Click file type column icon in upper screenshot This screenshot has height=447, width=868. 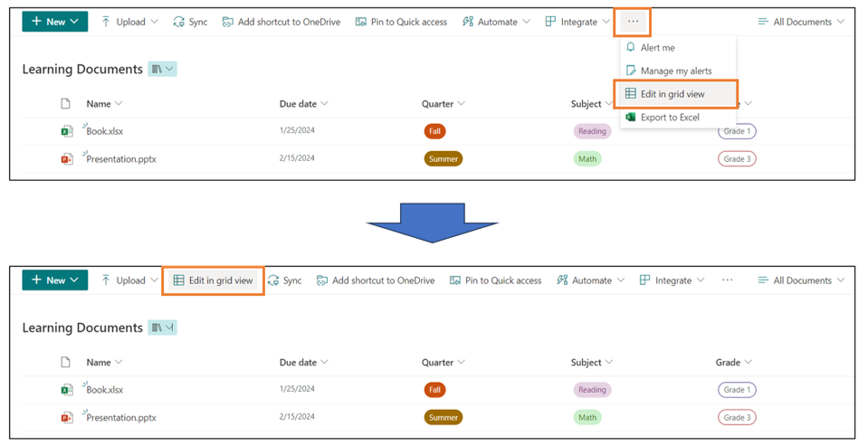tap(65, 103)
